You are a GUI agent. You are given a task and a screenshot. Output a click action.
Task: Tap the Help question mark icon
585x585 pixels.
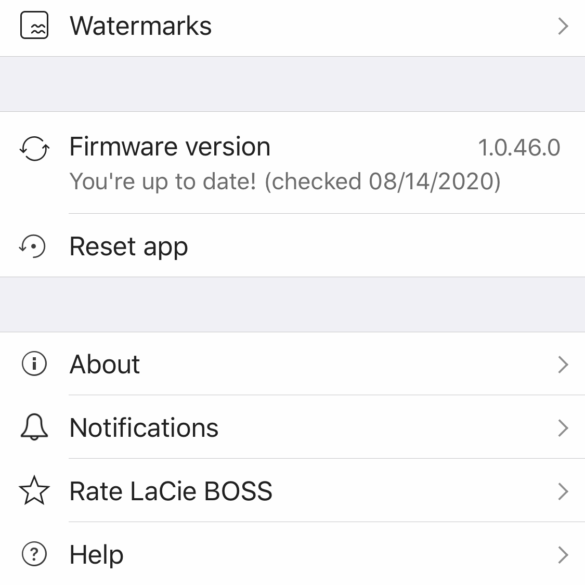[x=34, y=554]
